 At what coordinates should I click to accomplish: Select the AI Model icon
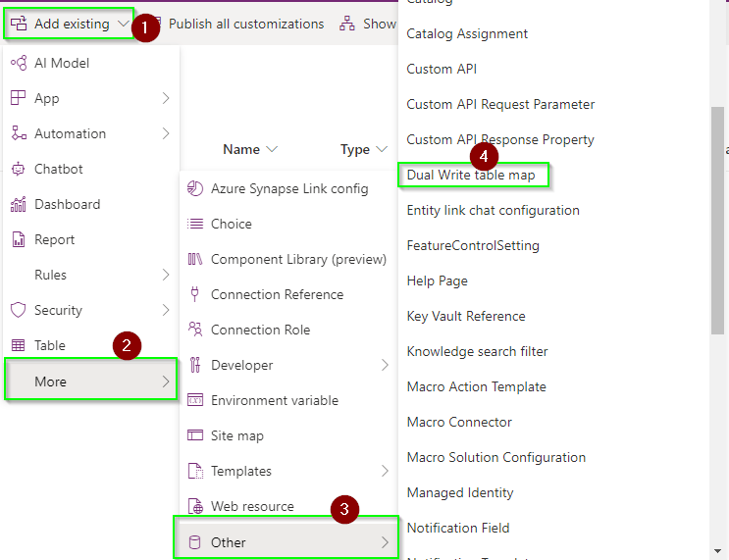coord(19,63)
